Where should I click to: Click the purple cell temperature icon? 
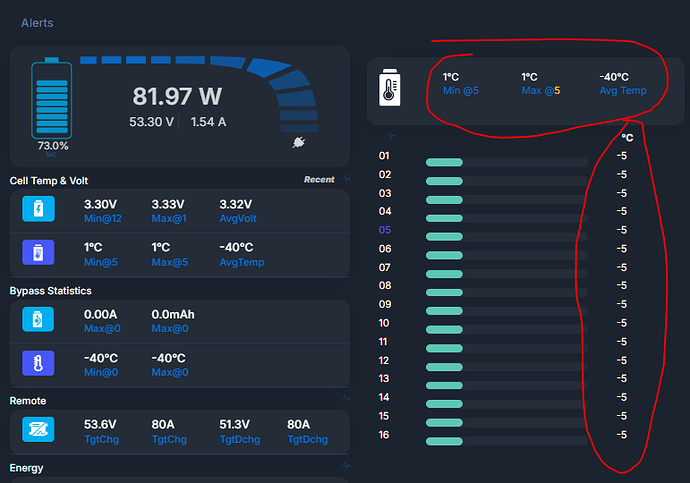point(38,252)
